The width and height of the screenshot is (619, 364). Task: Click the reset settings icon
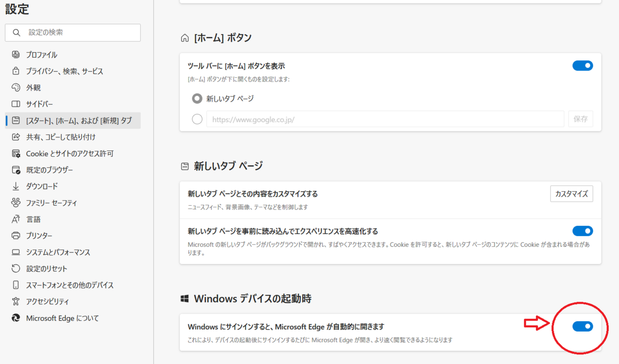(16, 269)
